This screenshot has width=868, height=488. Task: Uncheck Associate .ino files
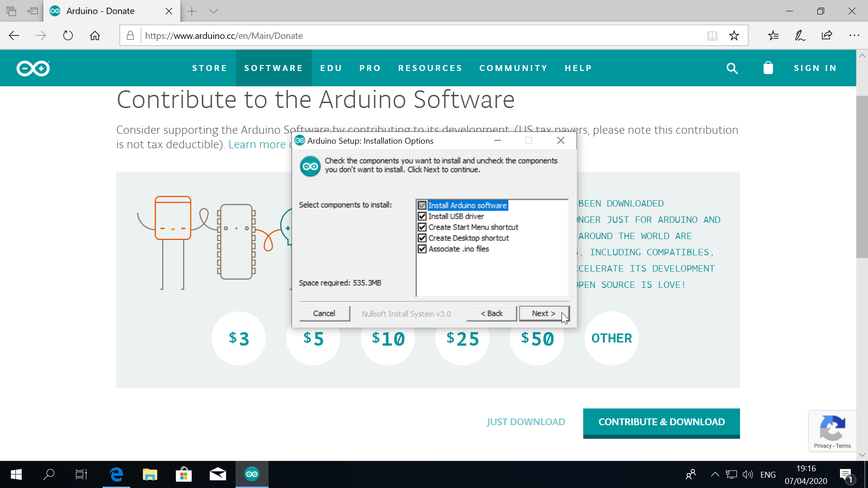422,249
